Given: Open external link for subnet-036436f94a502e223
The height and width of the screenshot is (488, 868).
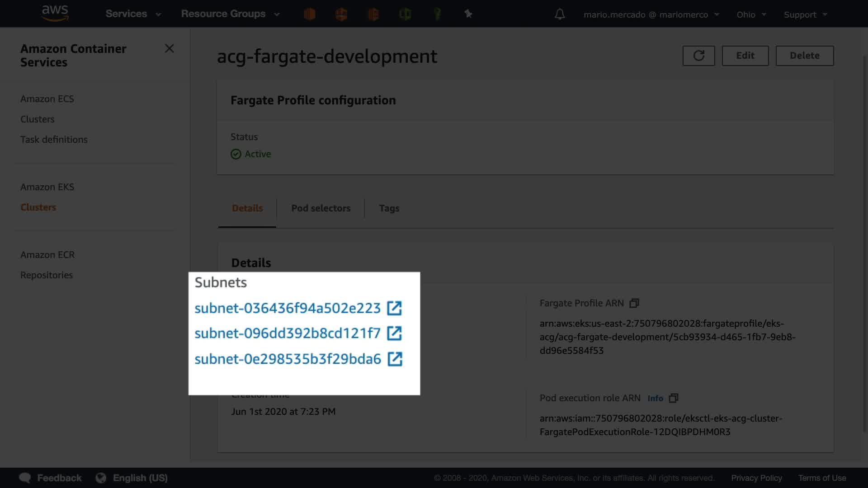Looking at the screenshot, I should click(x=394, y=308).
